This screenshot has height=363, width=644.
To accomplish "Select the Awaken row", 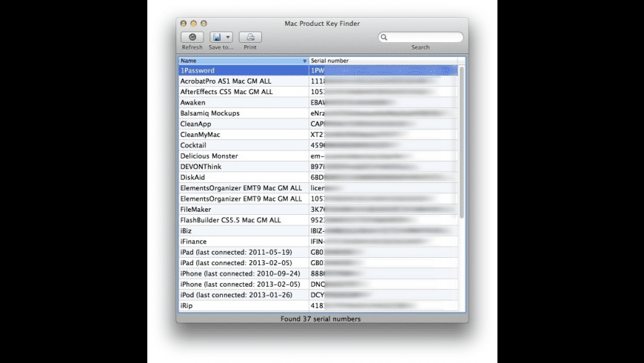I will coord(318,102).
